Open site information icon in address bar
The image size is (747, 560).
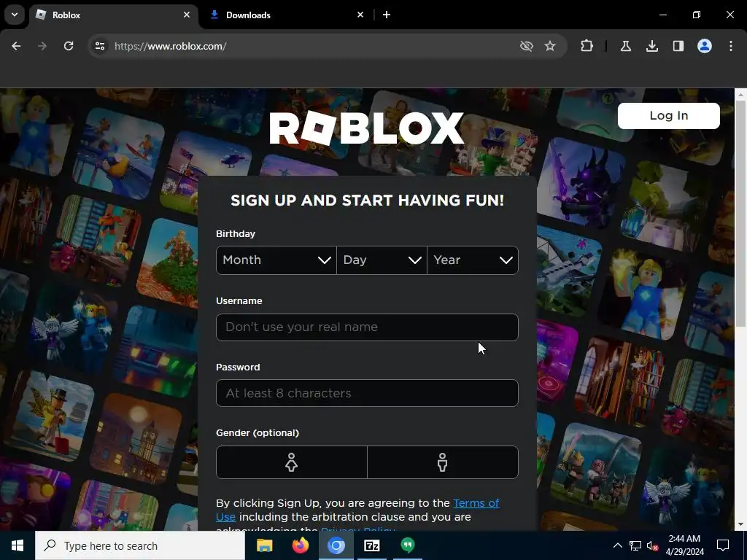pyautogui.click(x=99, y=46)
